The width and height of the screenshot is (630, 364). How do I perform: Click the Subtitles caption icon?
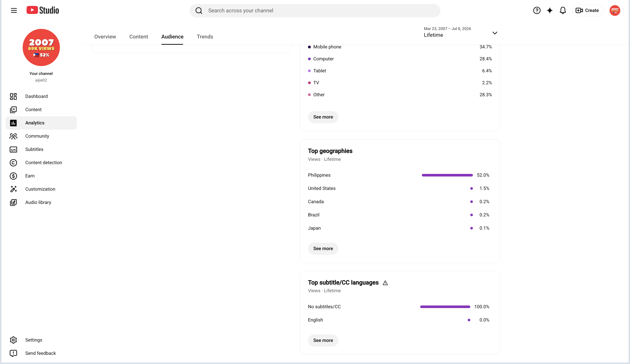(x=13, y=149)
